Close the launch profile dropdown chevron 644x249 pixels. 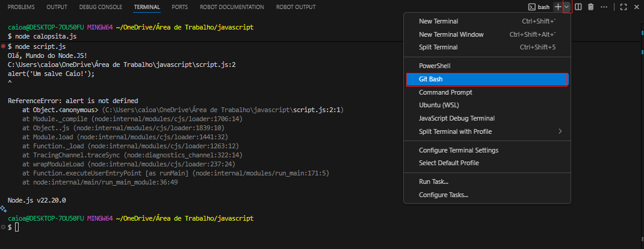[x=566, y=7]
